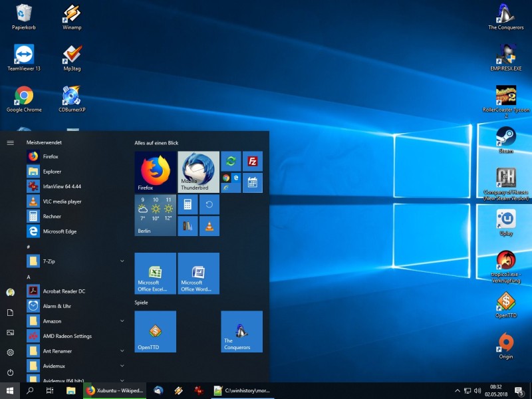532x399 pixels.
Task: Click the Origin desktop shortcut
Action: [x=506, y=346]
